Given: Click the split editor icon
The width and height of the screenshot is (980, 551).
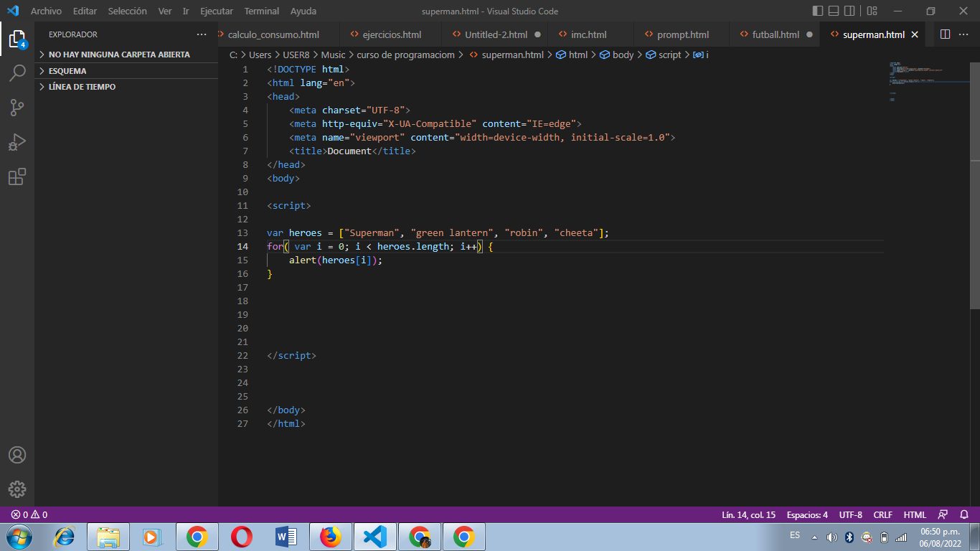Looking at the screenshot, I should 945,34.
